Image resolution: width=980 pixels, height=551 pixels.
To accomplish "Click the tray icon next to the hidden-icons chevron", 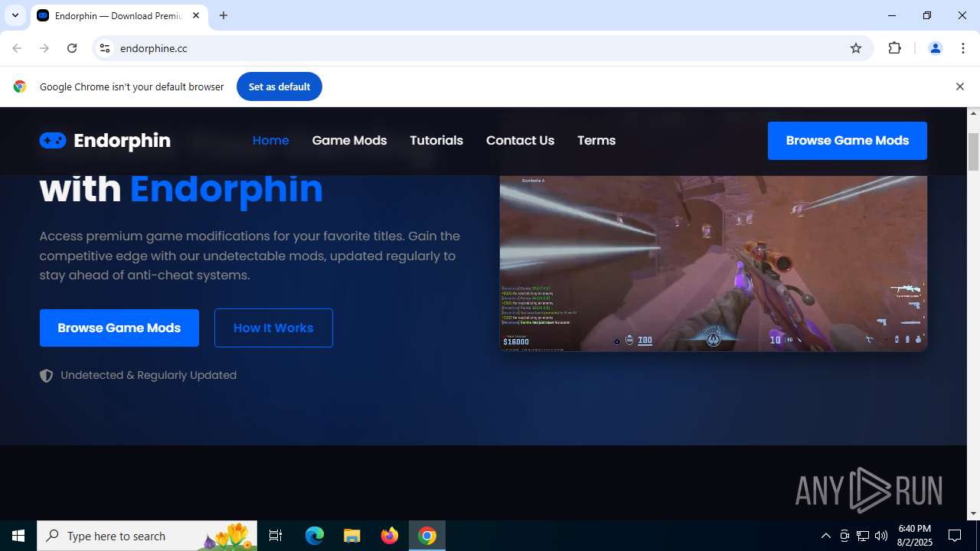I will click(844, 536).
